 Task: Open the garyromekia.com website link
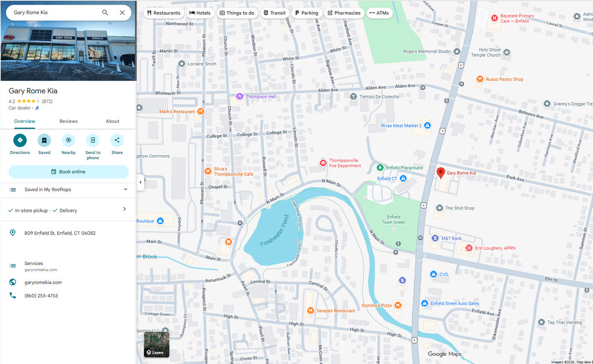(x=43, y=282)
